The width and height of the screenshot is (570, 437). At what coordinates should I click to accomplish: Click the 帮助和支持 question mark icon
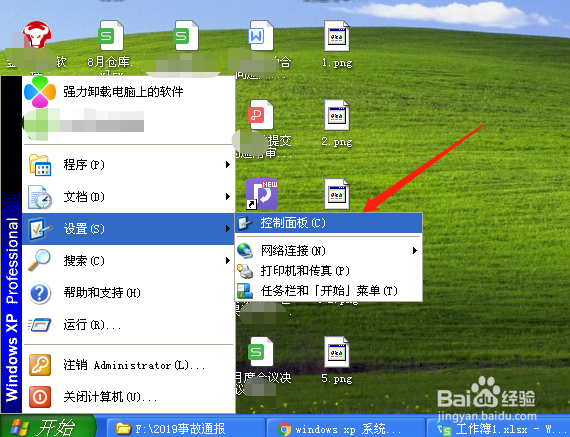(40, 293)
